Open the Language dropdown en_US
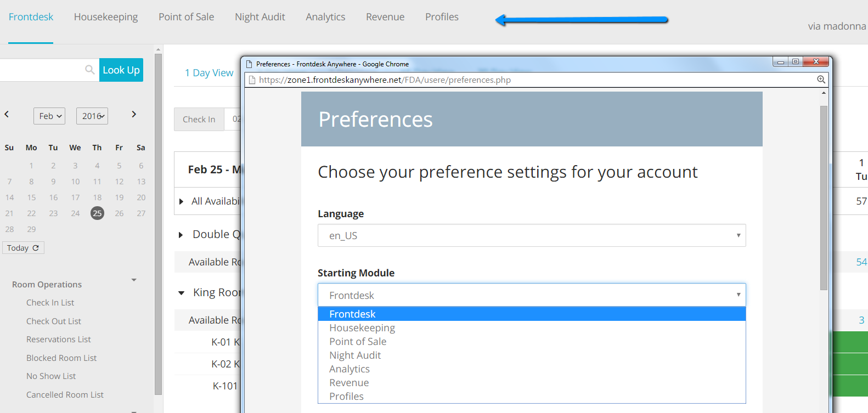 [532, 235]
